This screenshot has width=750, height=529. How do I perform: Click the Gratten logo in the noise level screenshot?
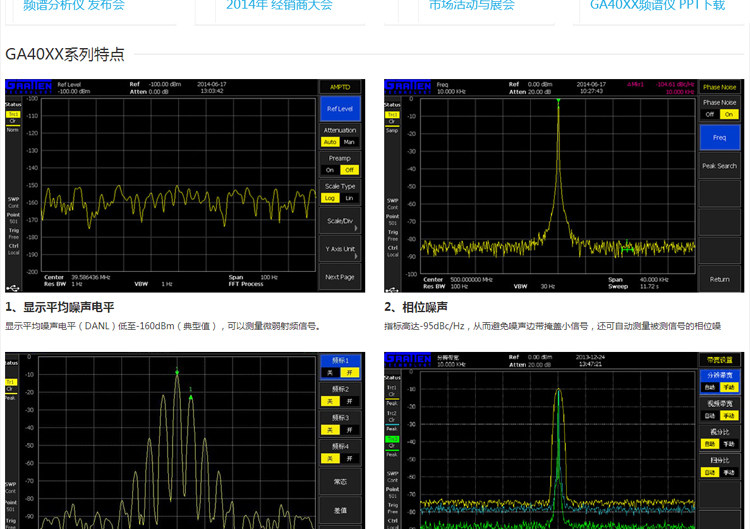tap(28, 87)
